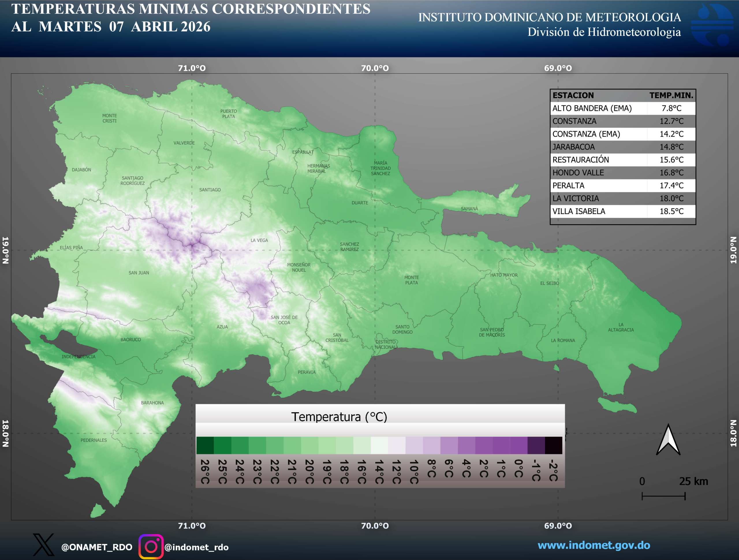
Task: Click the TEMP.MIN. column header
Action: (x=671, y=96)
